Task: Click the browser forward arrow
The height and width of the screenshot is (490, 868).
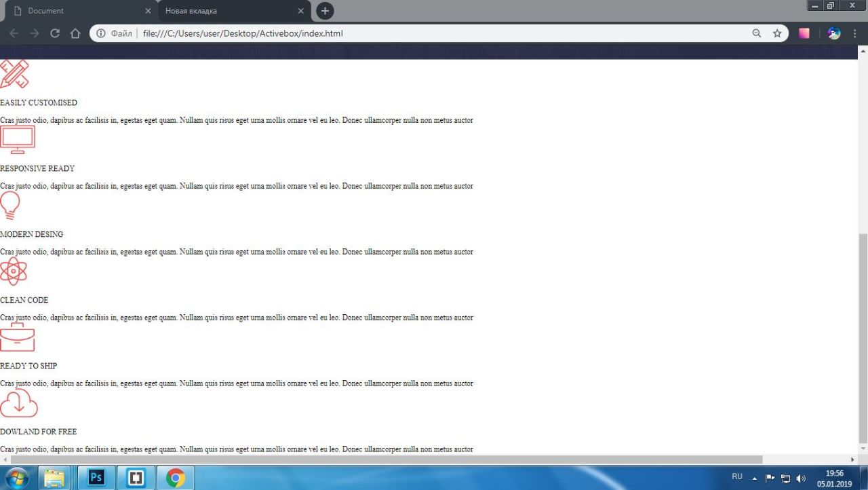Action: click(x=35, y=33)
